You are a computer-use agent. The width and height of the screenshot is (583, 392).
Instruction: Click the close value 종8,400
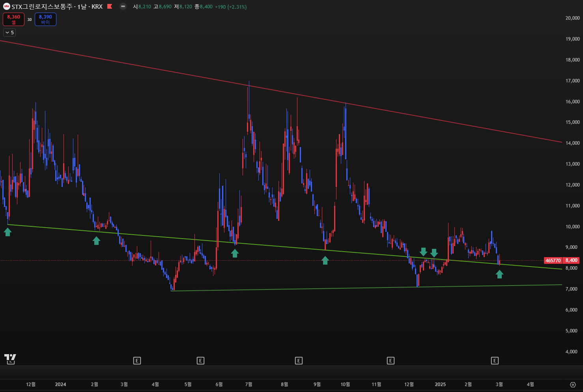[x=204, y=7]
